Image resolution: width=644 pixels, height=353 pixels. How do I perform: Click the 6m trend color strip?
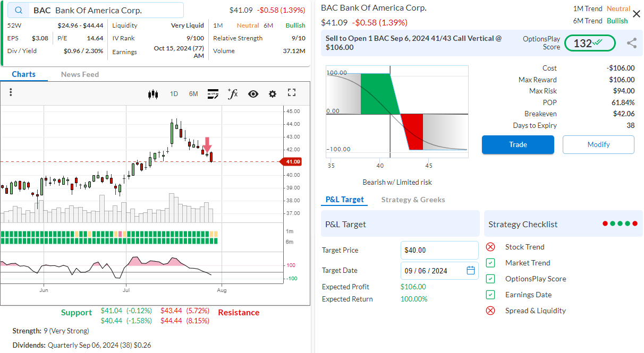[109, 241]
